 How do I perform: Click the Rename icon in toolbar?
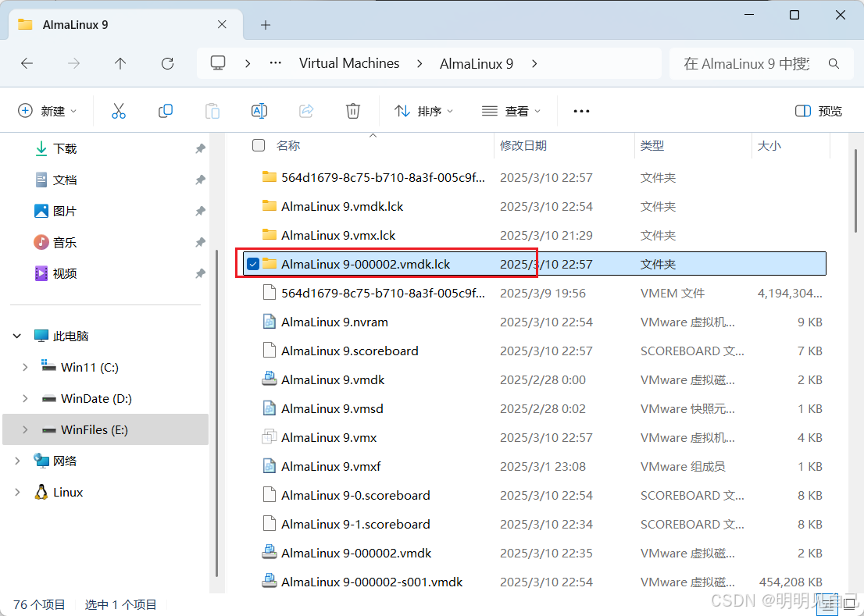[259, 111]
